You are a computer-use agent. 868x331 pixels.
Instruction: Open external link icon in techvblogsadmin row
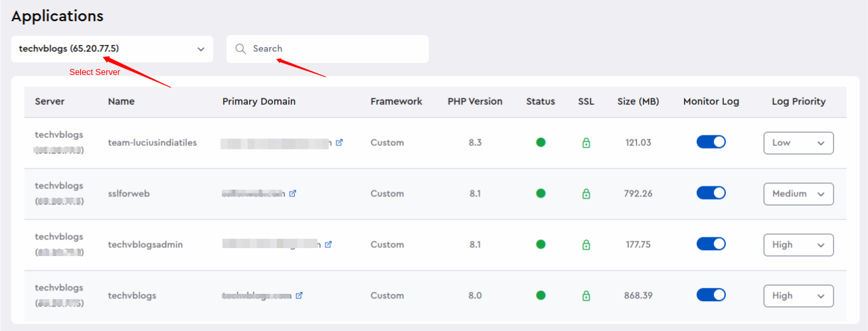tap(328, 245)
